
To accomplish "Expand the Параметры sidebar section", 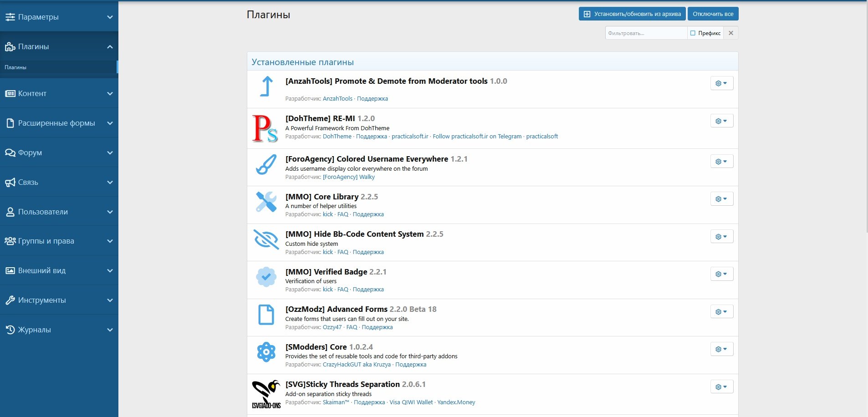I will click(x=59, y=17).
